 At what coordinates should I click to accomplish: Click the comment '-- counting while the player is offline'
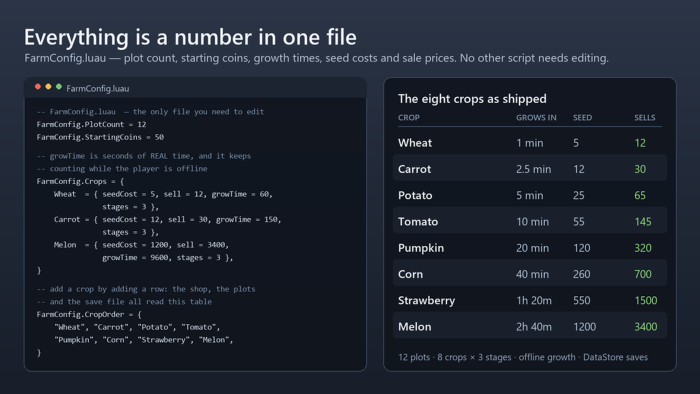point(122,169)
